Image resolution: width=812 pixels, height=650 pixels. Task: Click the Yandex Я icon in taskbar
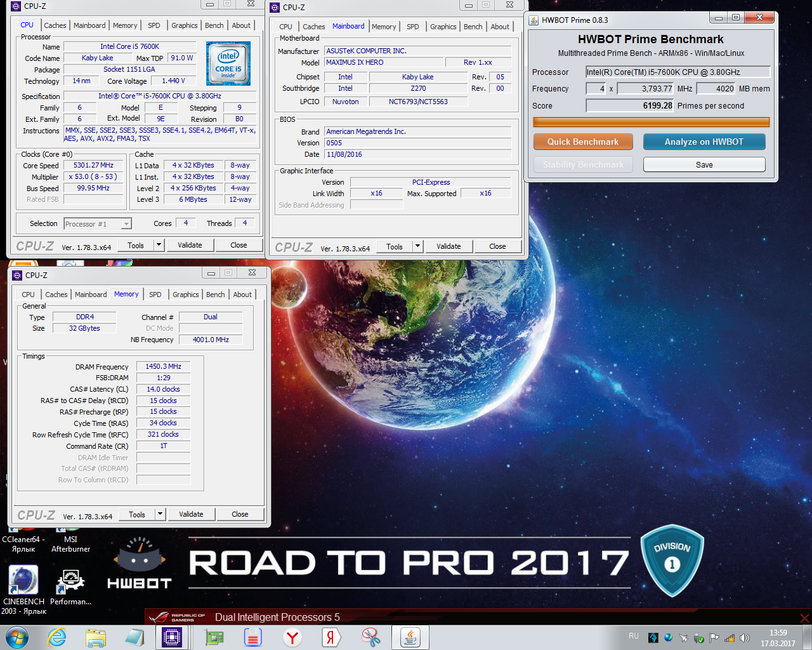pos(331,637)
